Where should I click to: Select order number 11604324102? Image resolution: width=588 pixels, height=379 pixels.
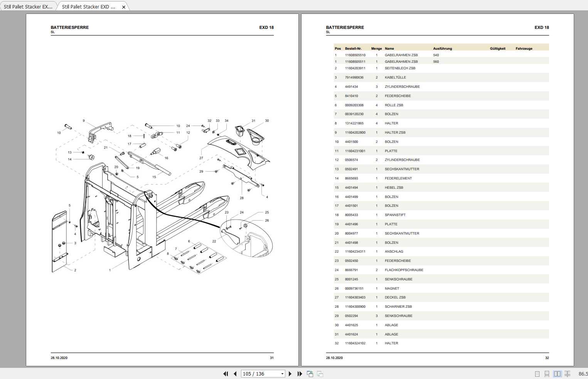(355, 343)
